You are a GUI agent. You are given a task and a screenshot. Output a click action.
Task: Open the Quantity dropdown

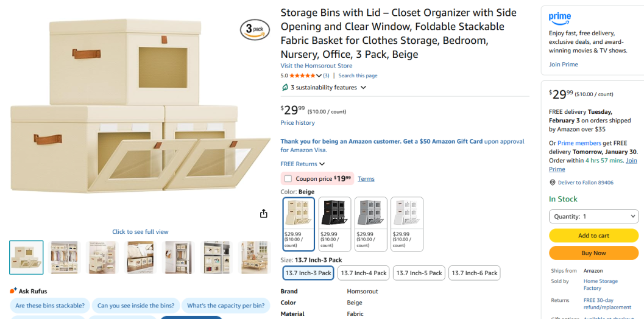click(593, 216)
